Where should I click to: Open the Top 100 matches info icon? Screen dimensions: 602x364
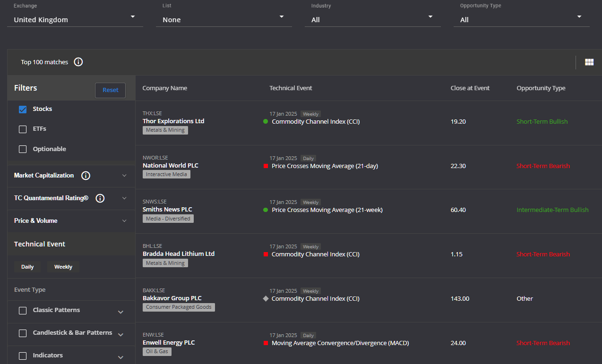[78, 62]
